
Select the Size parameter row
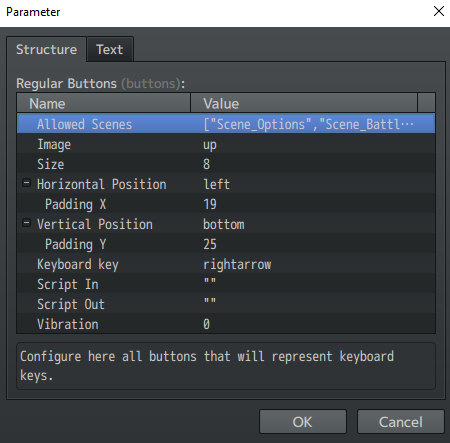[226, 164]
